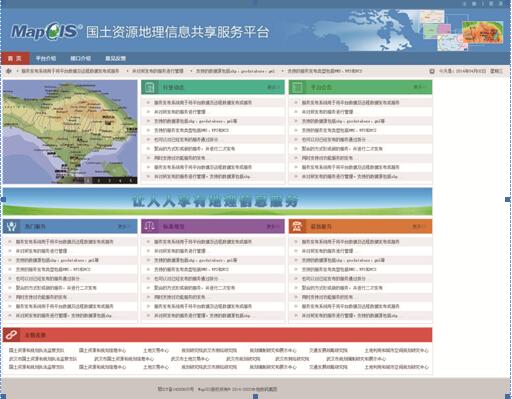The width and height of the screenshot is (512, 399).
Task: Open the first list item in the green panel
Action: point(350,103)
